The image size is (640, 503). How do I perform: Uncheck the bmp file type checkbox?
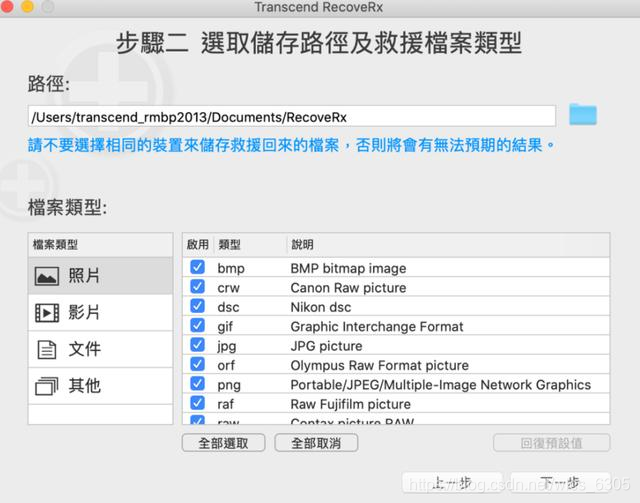[198, 267]
